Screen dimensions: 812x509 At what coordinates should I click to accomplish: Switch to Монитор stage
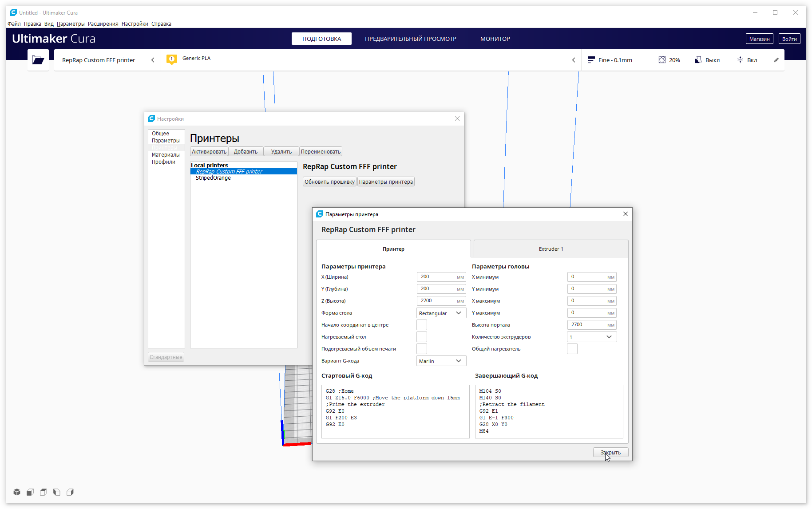pyautogui.click(x=495, y=39)
